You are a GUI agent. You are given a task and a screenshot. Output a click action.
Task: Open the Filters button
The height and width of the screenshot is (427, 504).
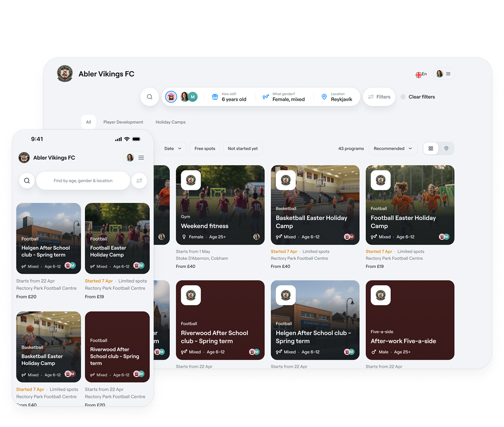(379, 97)
